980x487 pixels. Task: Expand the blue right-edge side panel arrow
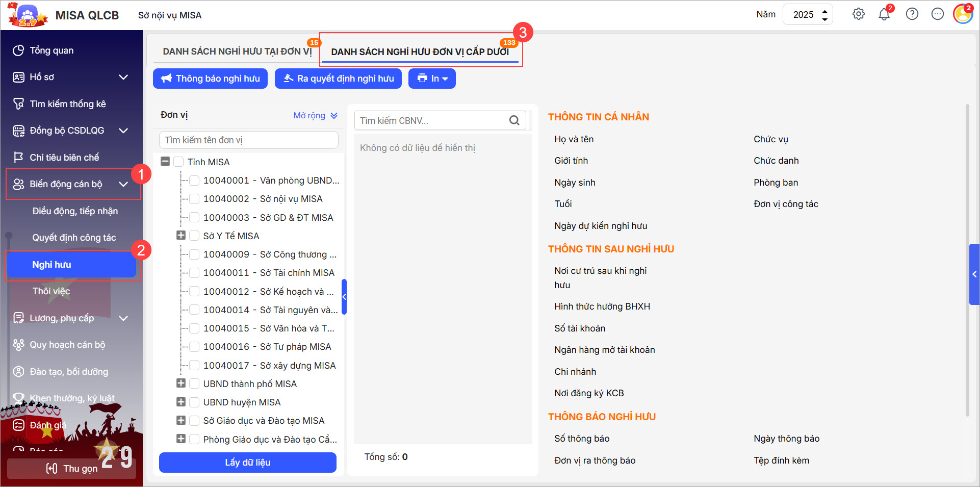coord(974,274)
